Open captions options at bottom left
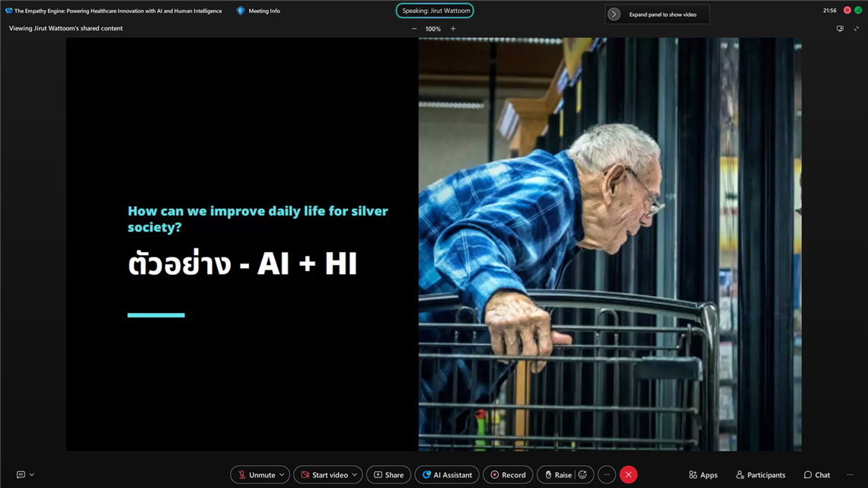This screenshot has height=488, width=868. coord(25,475)
